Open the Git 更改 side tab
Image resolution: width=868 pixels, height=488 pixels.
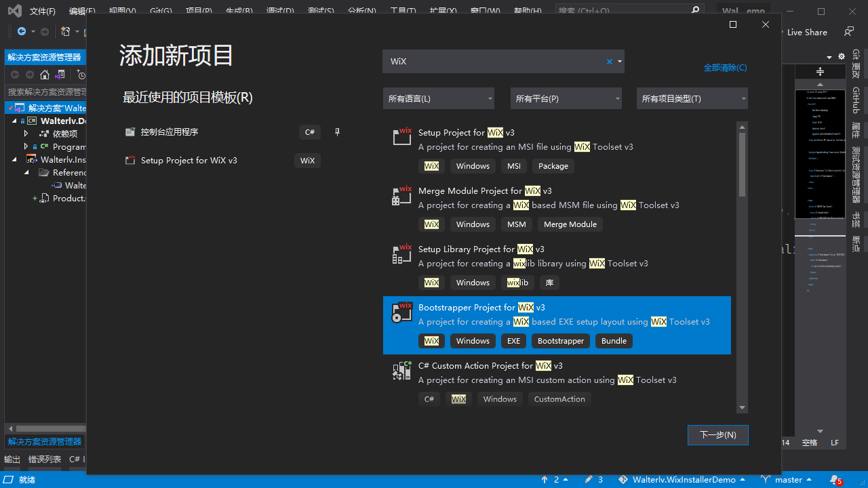point(856,64)
